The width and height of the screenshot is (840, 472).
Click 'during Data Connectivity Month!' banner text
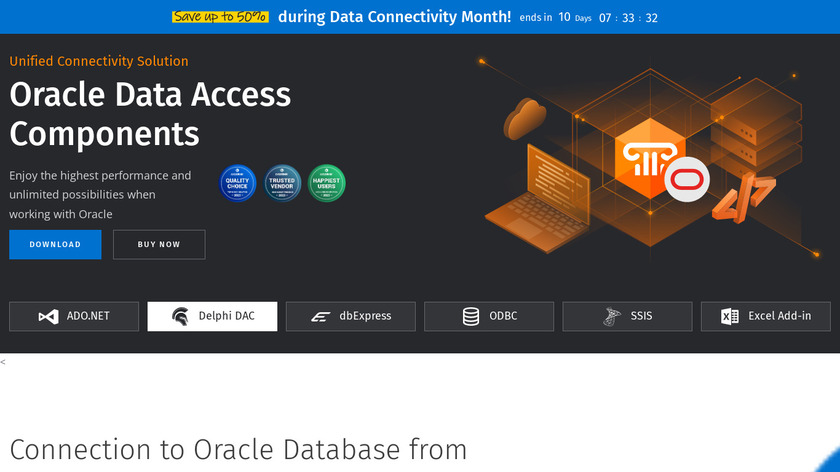coord(394,17)
